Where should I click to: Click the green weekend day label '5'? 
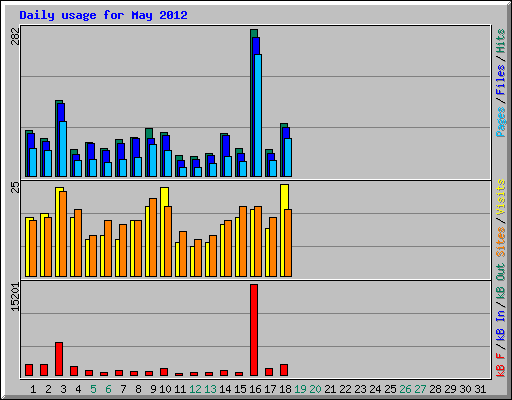point(93,389)
